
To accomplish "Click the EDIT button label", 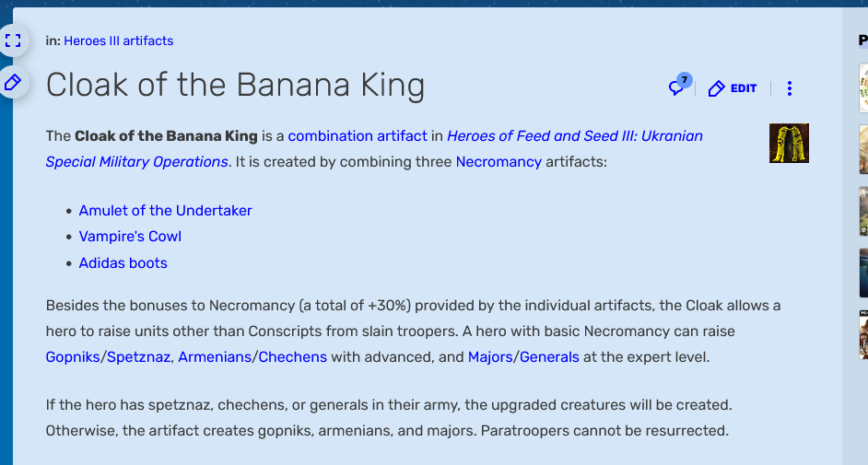I will [x=744, y=88].
